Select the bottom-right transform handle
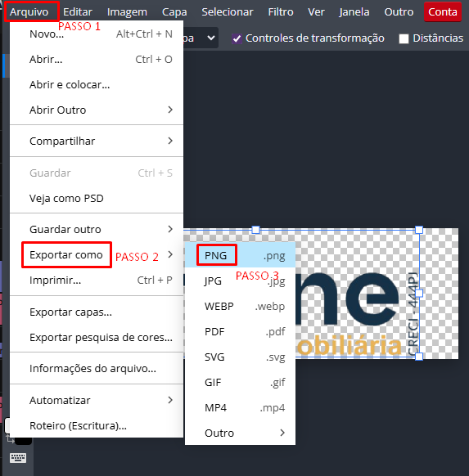Screen dimensions: 469x476 [419, 357]
